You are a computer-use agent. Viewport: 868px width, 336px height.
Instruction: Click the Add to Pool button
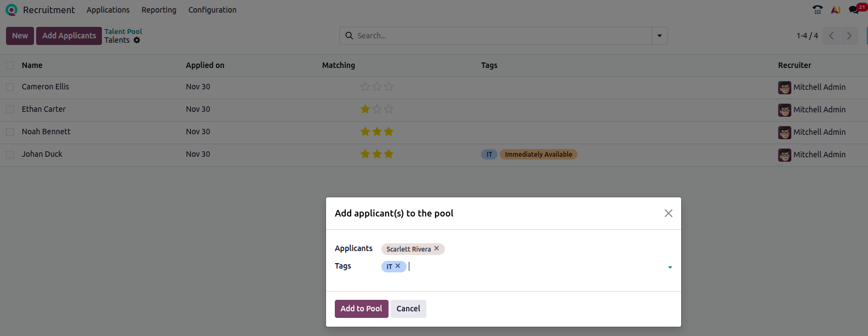361,309
